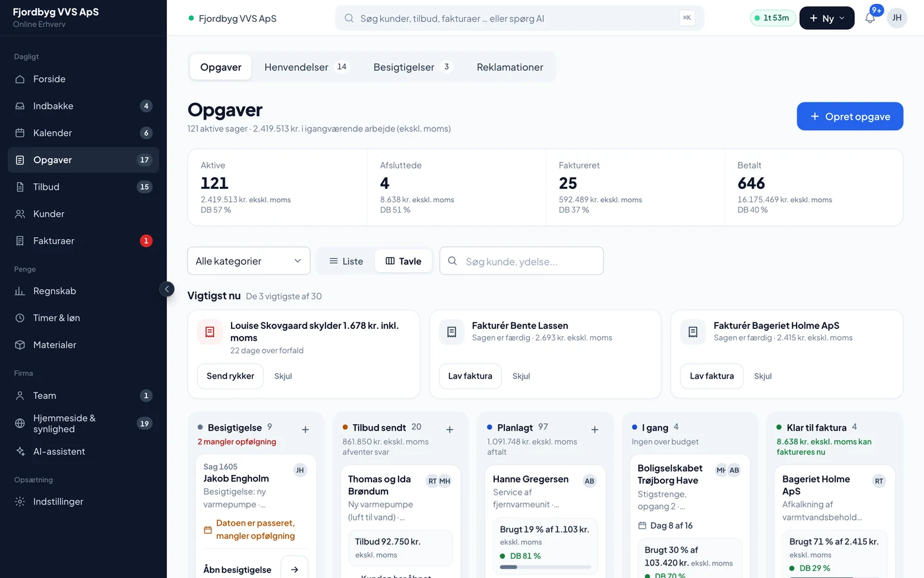Switch to Liste view

tap(346, 261)
